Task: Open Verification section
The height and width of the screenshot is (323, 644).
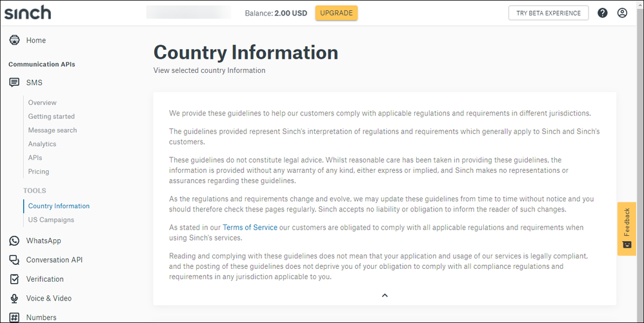Action: (x=45, y=279)
